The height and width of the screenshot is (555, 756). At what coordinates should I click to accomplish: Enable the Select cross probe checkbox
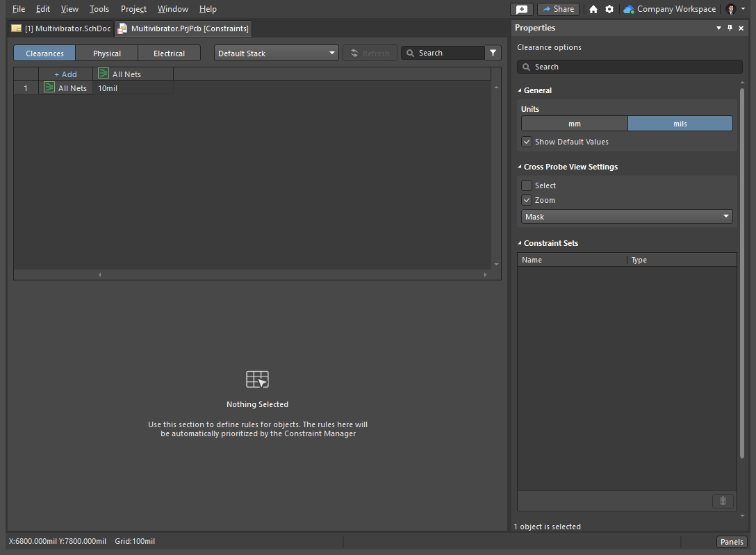[527, 185]
